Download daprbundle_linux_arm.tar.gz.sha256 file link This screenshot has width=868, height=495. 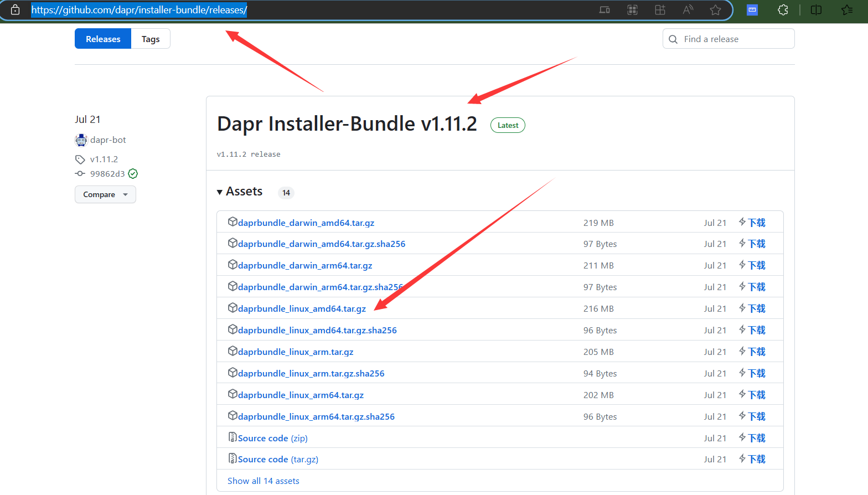pos(311,374)
